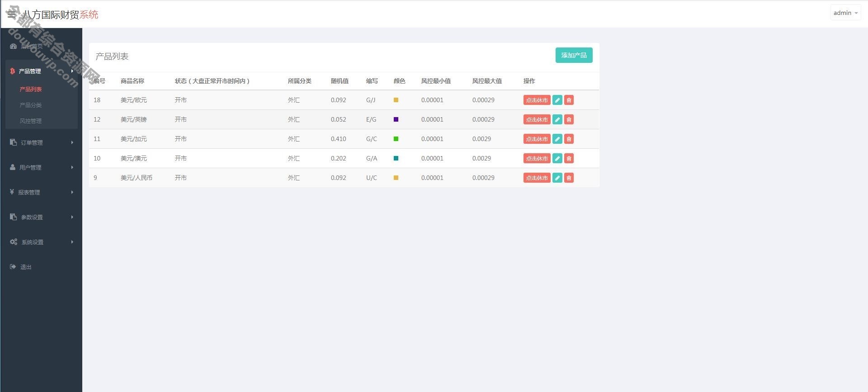Image resolution: width=868 pixels, height=392 pixels.
Task: Open 产品分类 in sidebar submenu
Action: pos(31,105)
